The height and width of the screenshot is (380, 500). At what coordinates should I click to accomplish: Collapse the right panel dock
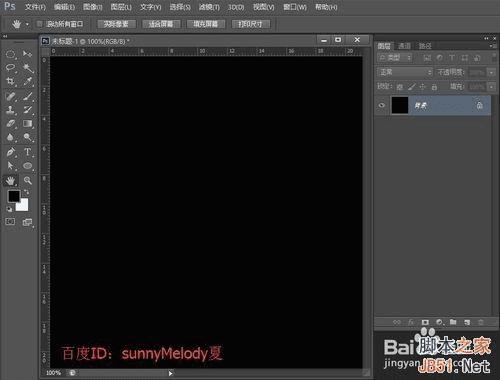pos(486,38)
